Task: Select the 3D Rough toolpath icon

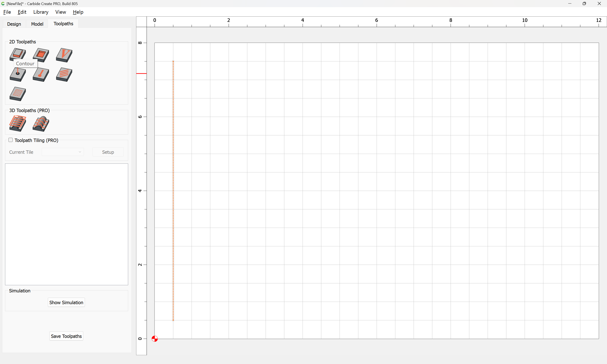Action: pyautogui.click(x=18, y=123)
